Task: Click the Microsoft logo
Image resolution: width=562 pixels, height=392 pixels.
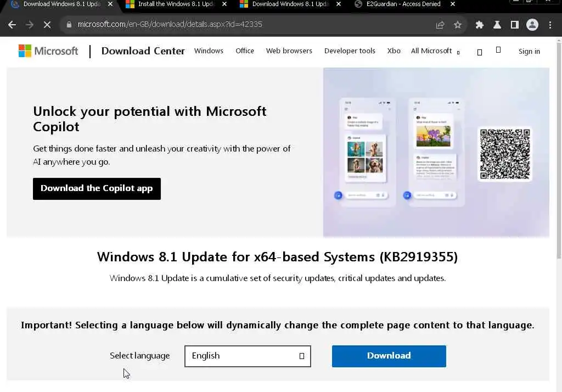Action: pyautogui.click(x=48, y=51)
